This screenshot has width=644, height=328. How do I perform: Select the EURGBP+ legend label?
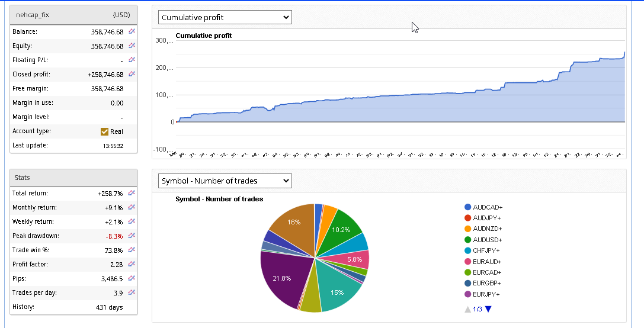[x=487, y=283]
